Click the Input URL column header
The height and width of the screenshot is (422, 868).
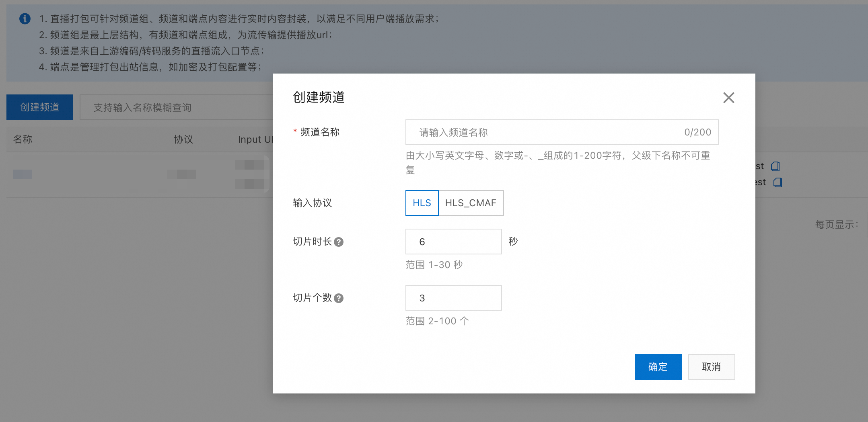pyautogui.click(x=255, y=139)
